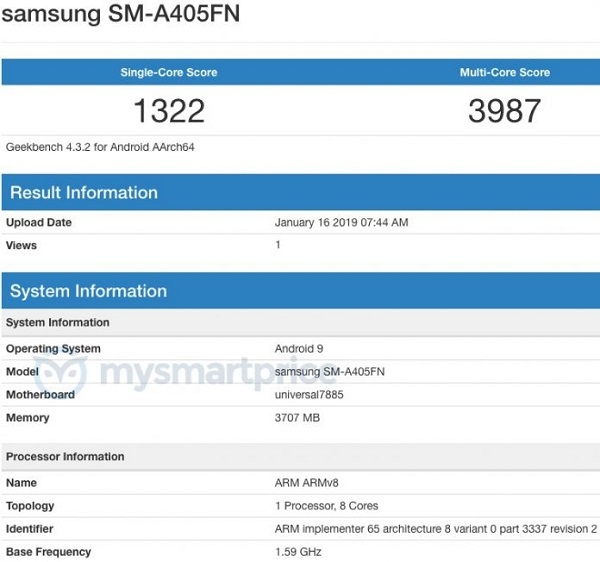Click the 1.59 GHz base frequency value
The width and height of the screenshot is (600, 562).
point(299,552)
